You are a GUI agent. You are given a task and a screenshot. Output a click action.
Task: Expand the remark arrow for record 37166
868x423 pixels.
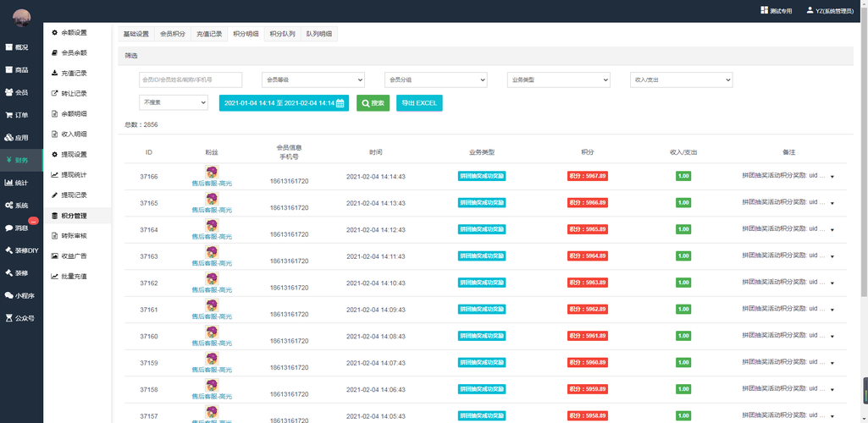[832, 177]
